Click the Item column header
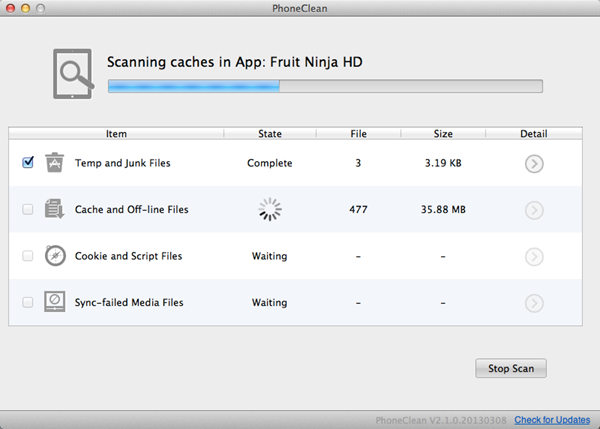This screenshot has width=600, height=429. pyautogui.click(x=116, y=133)
